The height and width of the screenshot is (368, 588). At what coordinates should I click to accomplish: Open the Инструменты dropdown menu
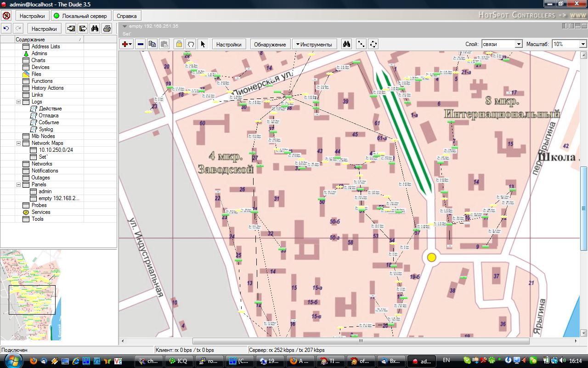315,44
